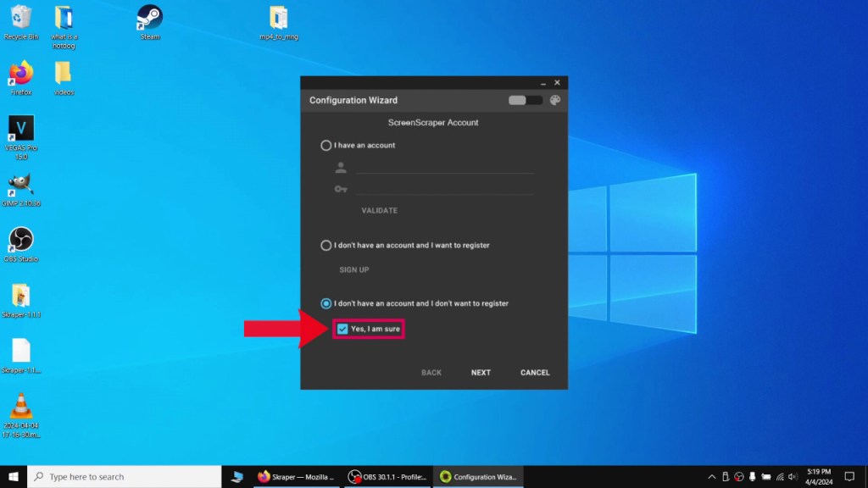
Task: Click the color palette theme icon
Action: (555, 100)
